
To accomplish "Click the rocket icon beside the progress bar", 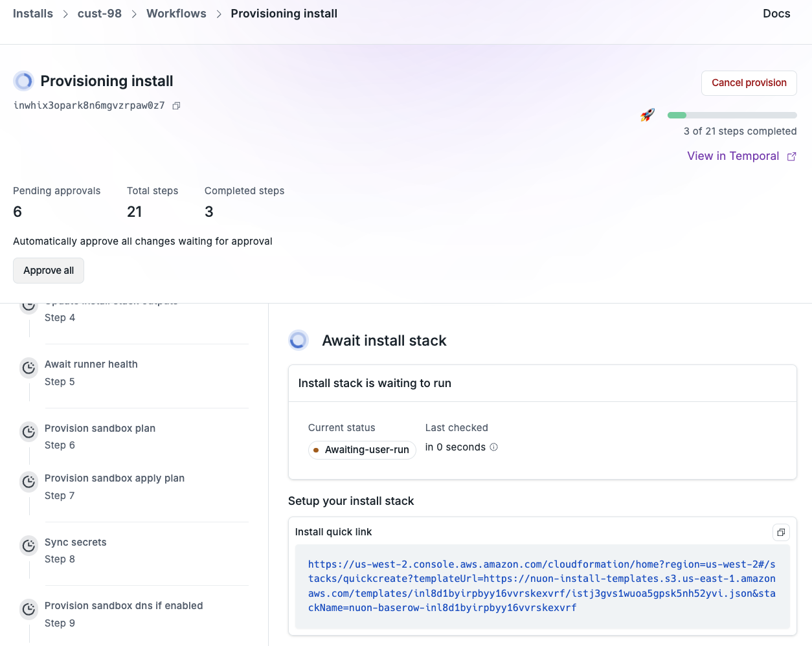I will pos(647,115).
